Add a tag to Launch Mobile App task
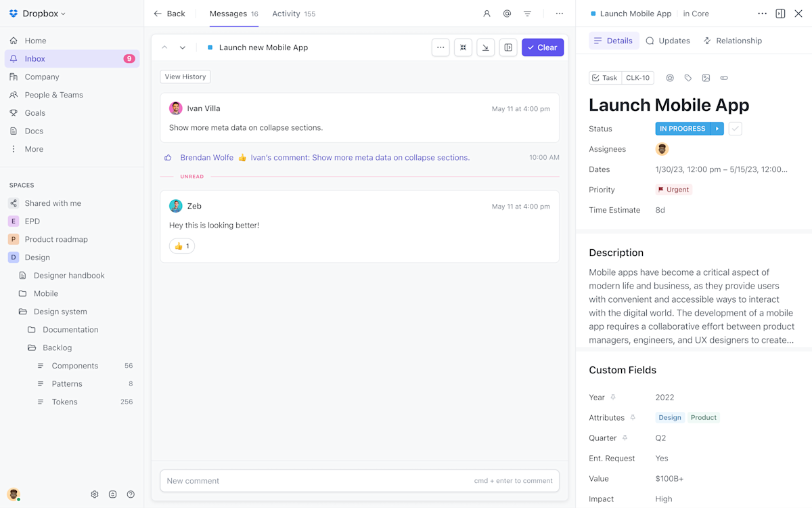The height and width of the screenshot is (508, 812). click(x=687, y=78)
